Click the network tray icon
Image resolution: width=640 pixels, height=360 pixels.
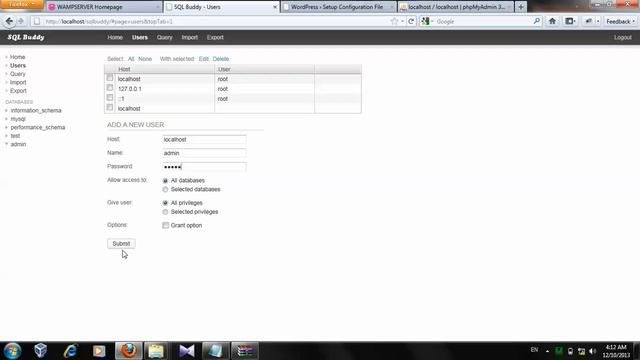coord(582,351)
